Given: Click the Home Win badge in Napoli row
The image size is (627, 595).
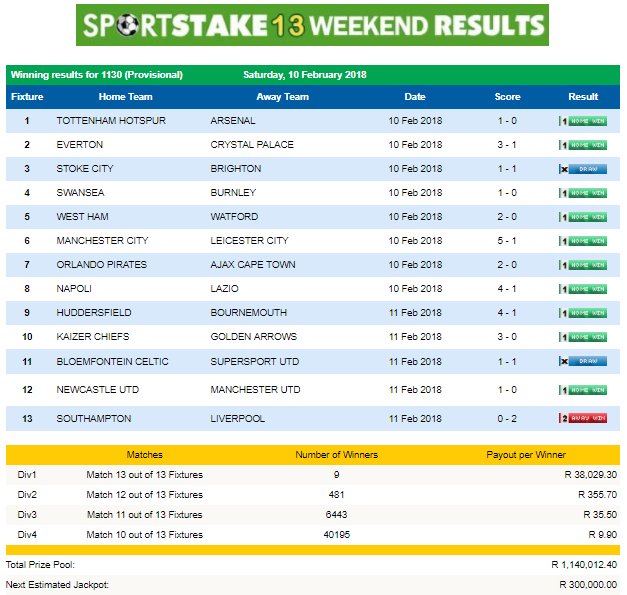Looking at the screenshot, I should [x=583, y=289].
